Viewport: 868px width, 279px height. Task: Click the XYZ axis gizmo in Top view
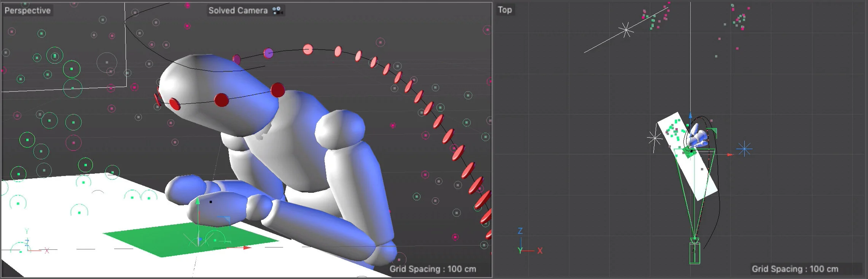tap(530, 241)
